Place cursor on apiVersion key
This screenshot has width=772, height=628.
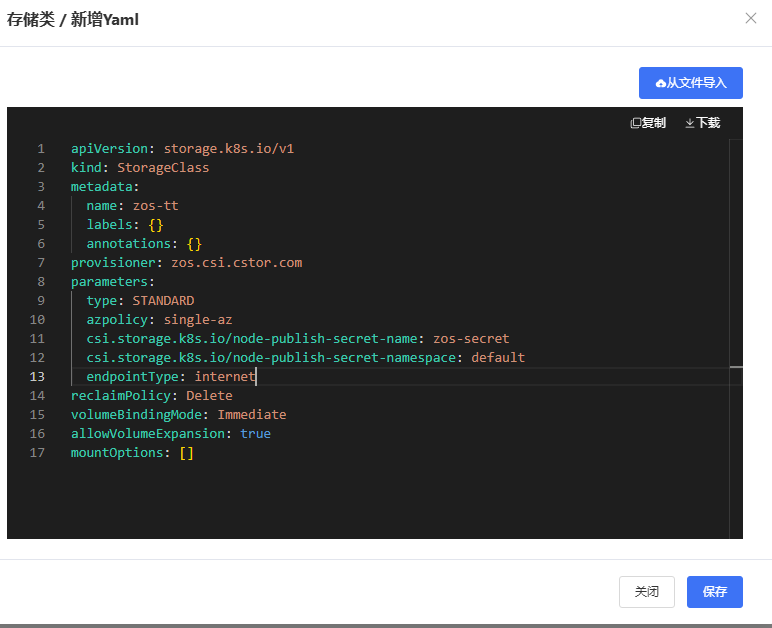pos(109,149)
